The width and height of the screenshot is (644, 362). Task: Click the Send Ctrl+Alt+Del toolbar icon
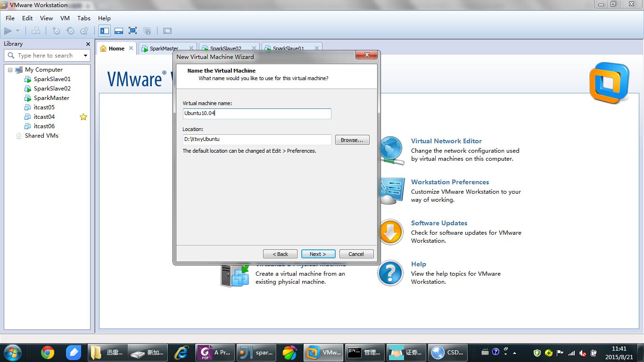(36, 31)
